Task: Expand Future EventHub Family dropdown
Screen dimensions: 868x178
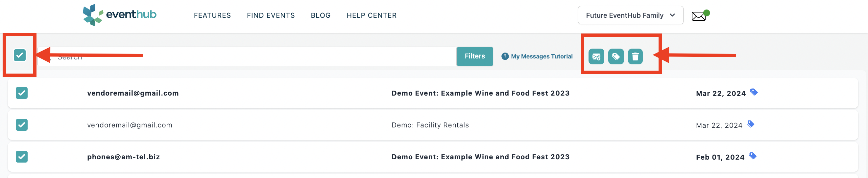Action: [x=630, y=15]
